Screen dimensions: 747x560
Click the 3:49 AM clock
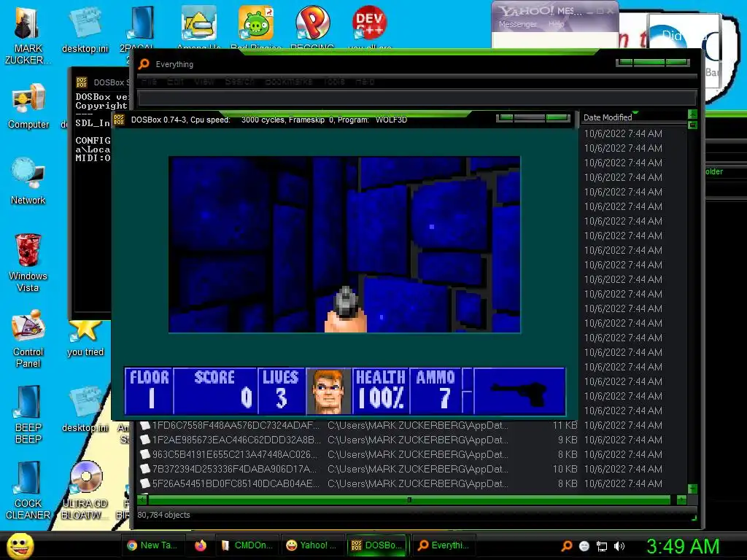[x=682, y=546]
